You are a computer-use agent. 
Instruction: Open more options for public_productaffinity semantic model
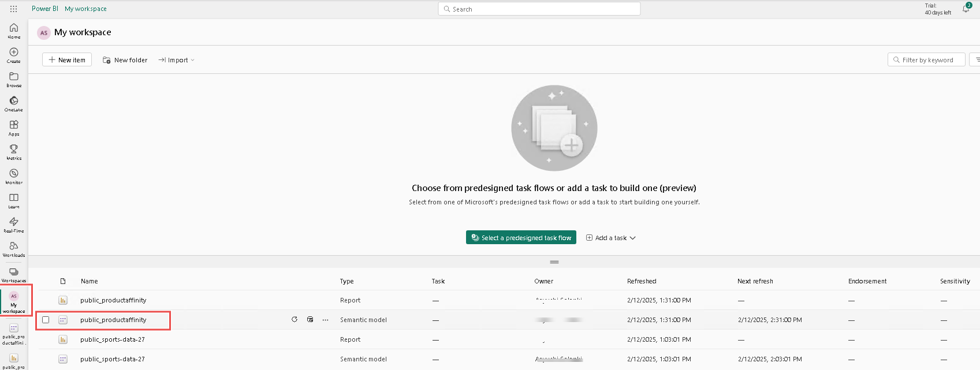point(326,320)
